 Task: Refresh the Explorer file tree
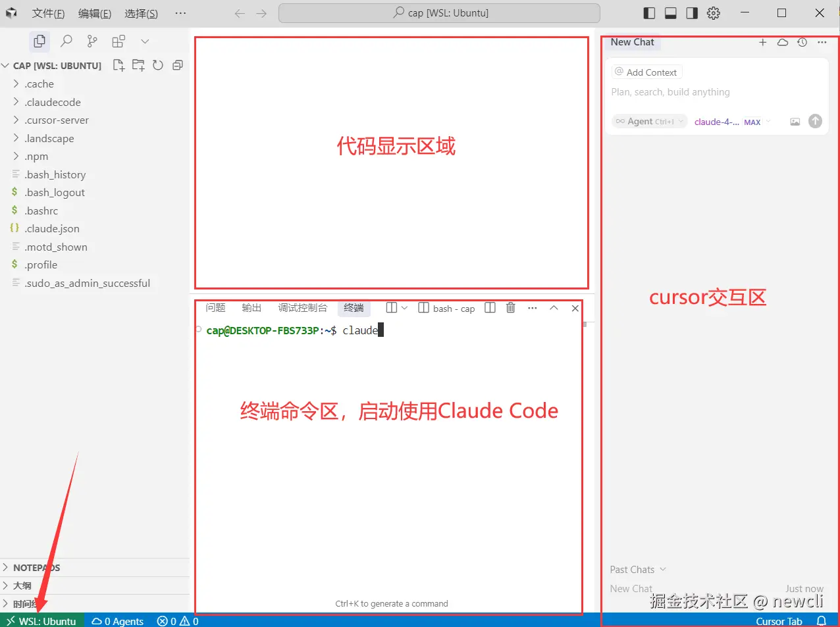click(158, 65)
